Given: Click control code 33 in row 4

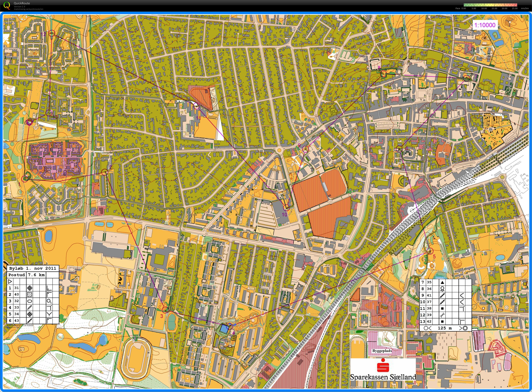Looking at the screenshot, I should pos(16,307).
